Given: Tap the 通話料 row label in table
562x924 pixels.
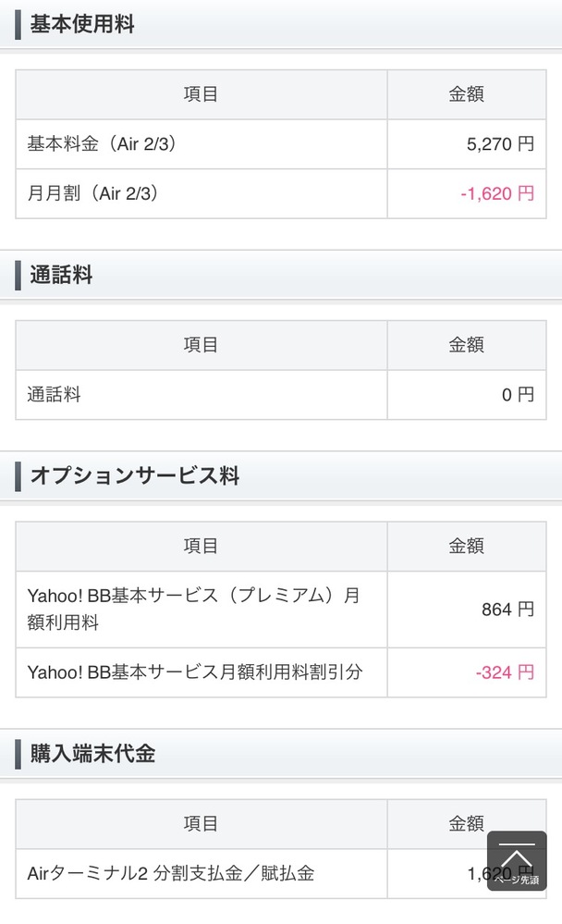Looking at the screenshot, I should pos(55,395).
